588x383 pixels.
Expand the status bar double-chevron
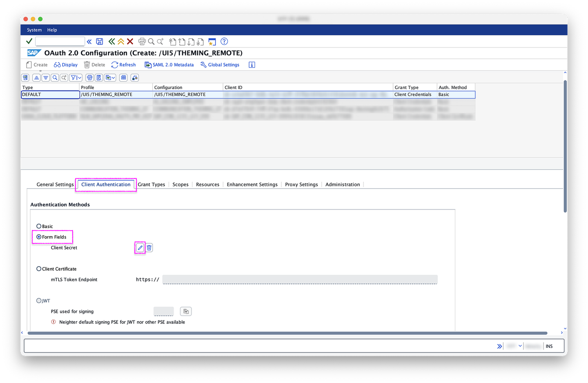click(x=499, y=346)
